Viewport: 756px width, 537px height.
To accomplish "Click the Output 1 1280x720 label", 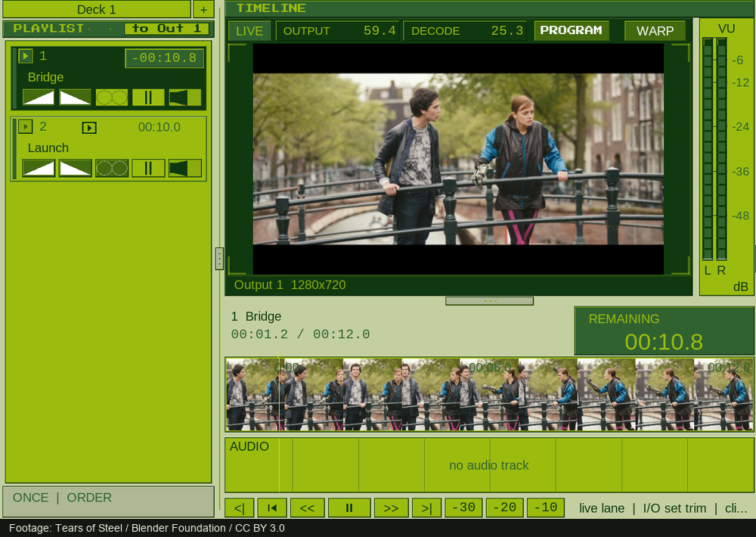I will [290, 284].
